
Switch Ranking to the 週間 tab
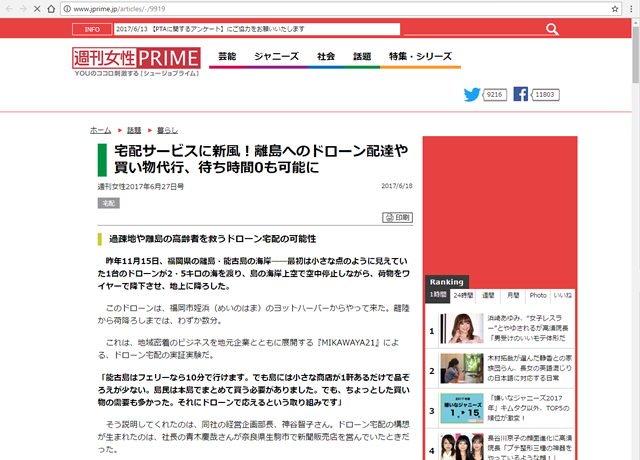tap(488, 295)
